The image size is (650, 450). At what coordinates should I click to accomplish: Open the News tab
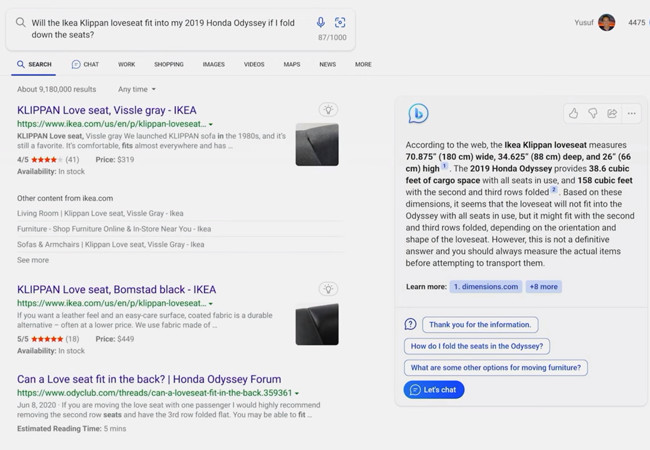327,64
